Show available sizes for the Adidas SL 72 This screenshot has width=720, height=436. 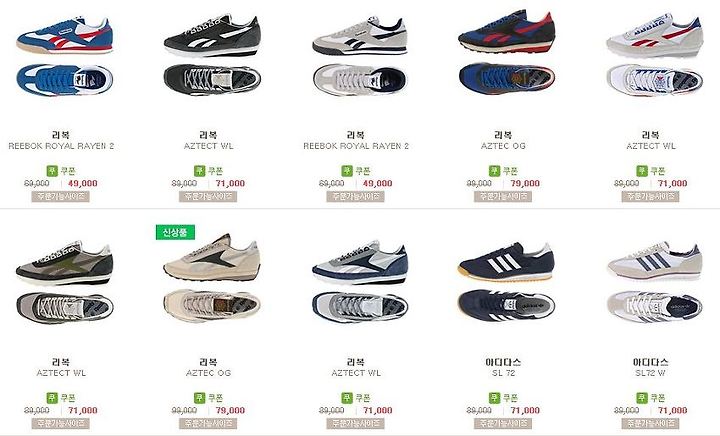point(503,423)
